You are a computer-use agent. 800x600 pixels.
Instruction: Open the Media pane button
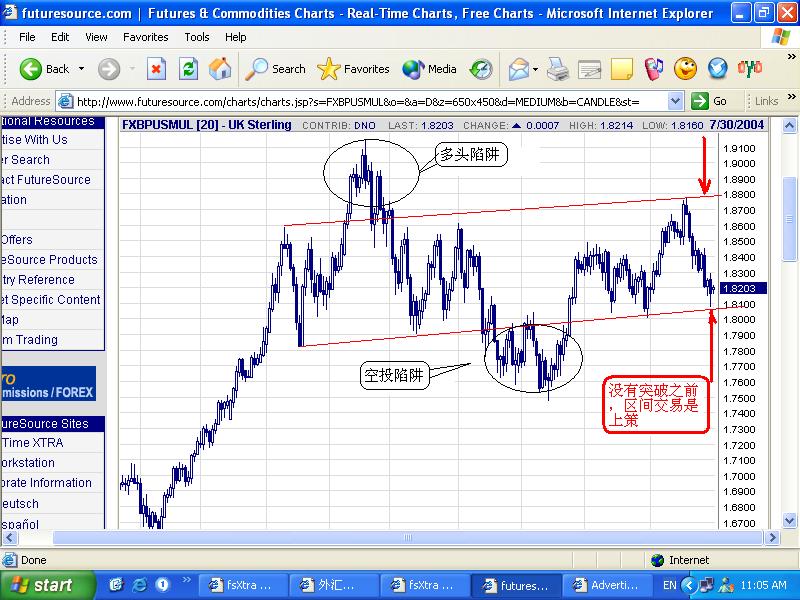(429, 69)
